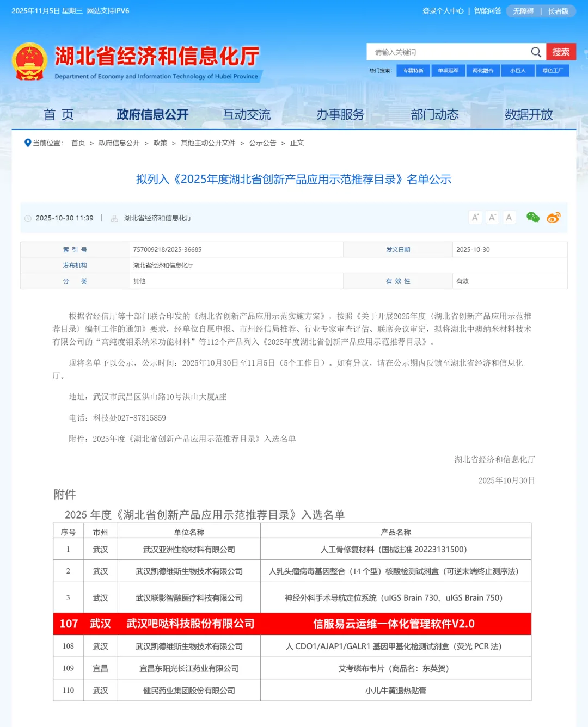
Task: Reset font size with plain A icon
Action: [x=509, y=218]
